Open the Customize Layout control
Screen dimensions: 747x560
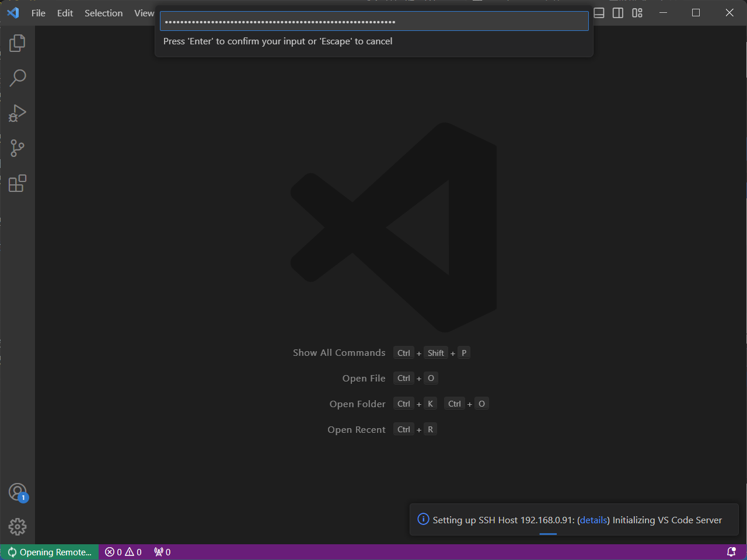coord(637,13)
